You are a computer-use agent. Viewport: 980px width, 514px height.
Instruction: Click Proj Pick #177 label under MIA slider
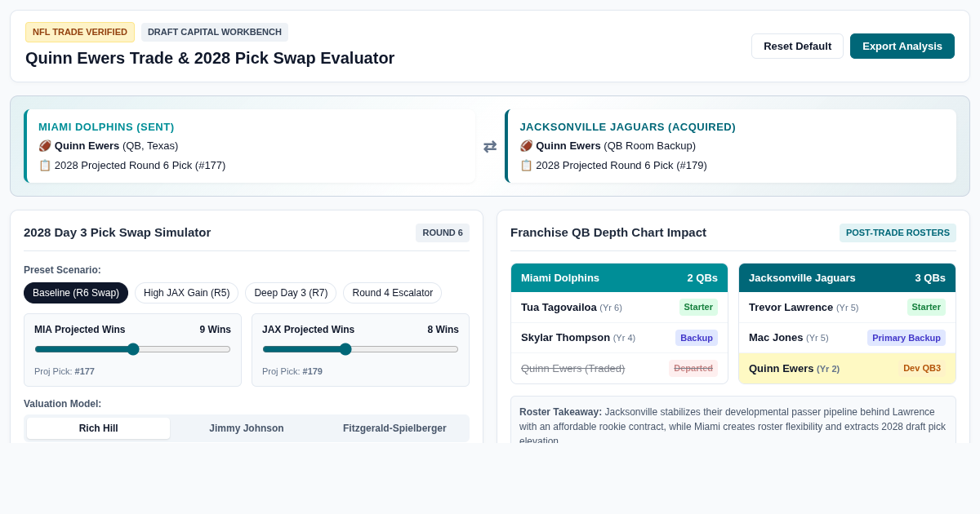tap(65, 371)
